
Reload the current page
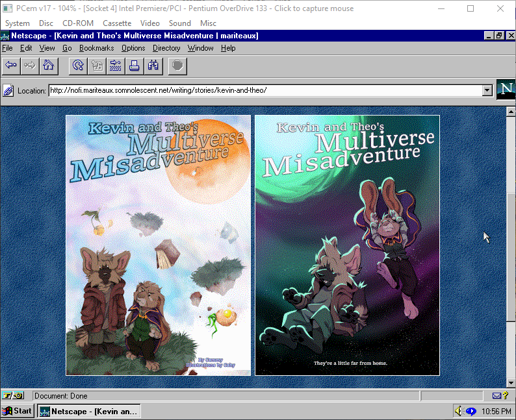[x=78, y=65]
